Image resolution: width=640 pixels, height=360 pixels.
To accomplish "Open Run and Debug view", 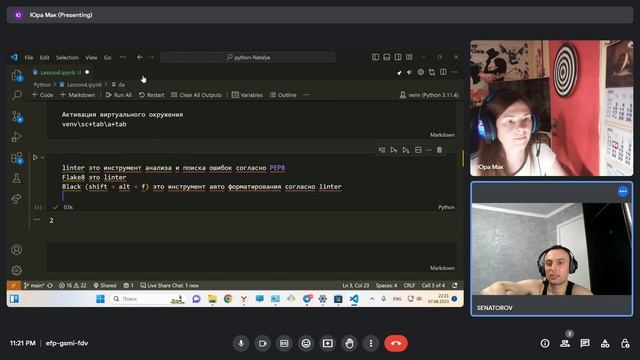I will (16, 137).
